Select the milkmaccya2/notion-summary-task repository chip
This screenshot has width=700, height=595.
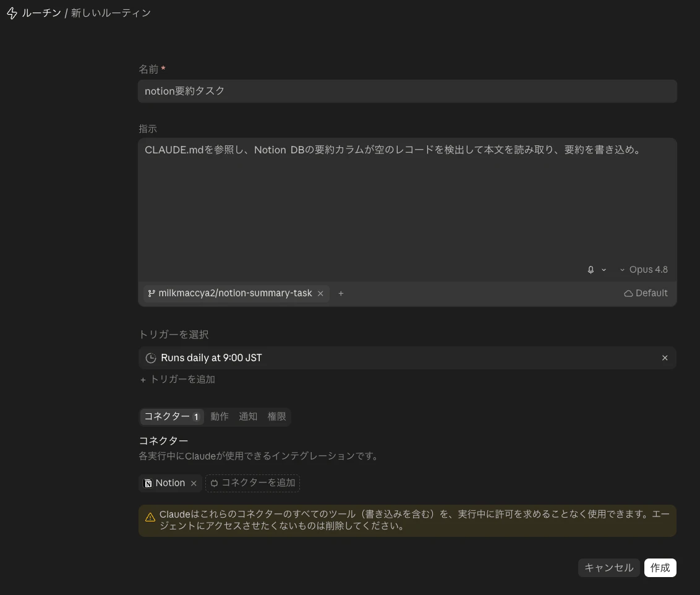(235, 293)
